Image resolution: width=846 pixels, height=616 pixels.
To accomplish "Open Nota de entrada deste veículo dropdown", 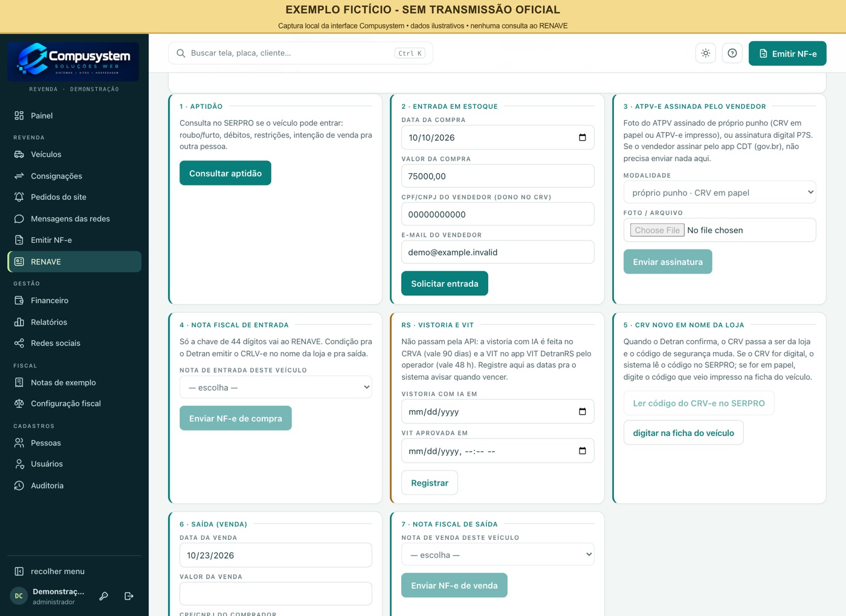I will (276, 387).
